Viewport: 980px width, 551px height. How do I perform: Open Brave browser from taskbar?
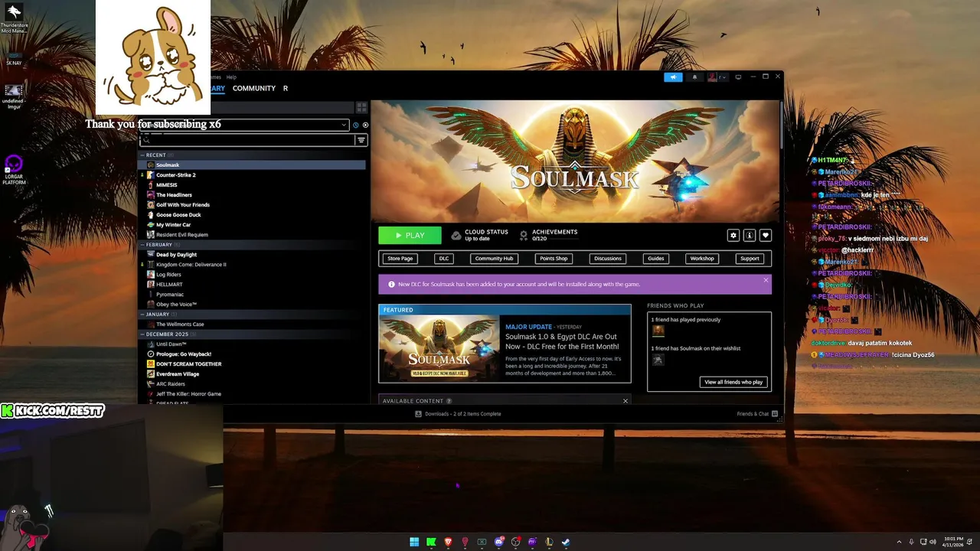click(448, 542)
